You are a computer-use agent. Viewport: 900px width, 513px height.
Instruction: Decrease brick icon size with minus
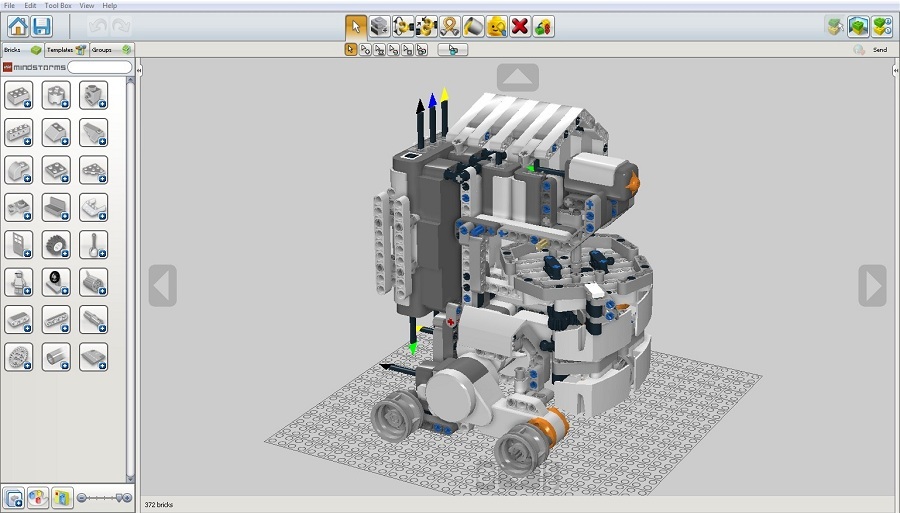[x=82, y=498]
